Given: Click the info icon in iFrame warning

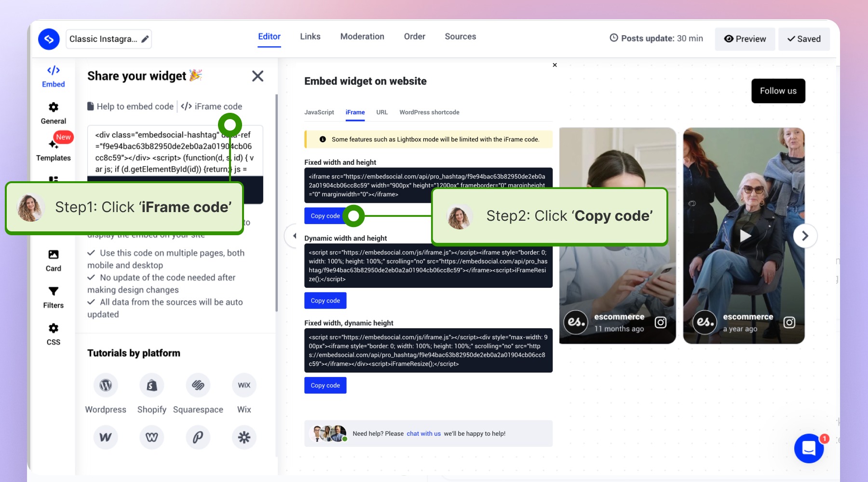Looking at the screenshot, I should [323, 139].
